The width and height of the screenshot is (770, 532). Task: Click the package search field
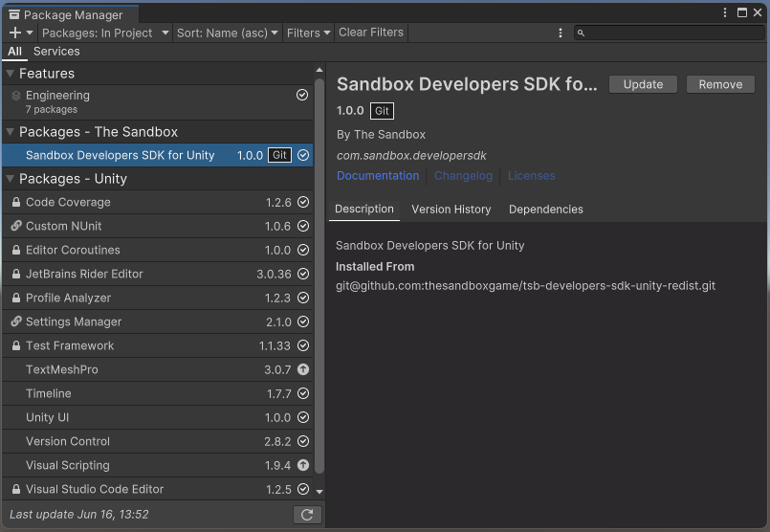tap(669, 33)
